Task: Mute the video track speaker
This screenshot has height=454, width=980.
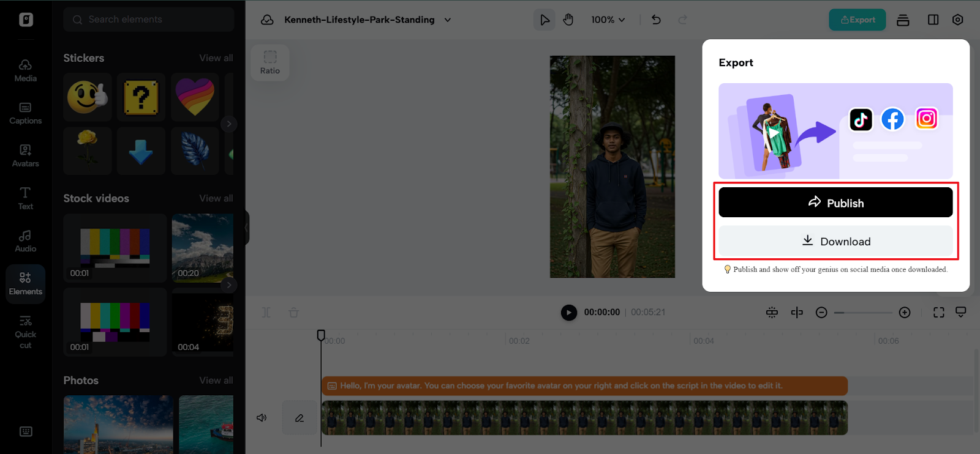Action: [262, 418]
